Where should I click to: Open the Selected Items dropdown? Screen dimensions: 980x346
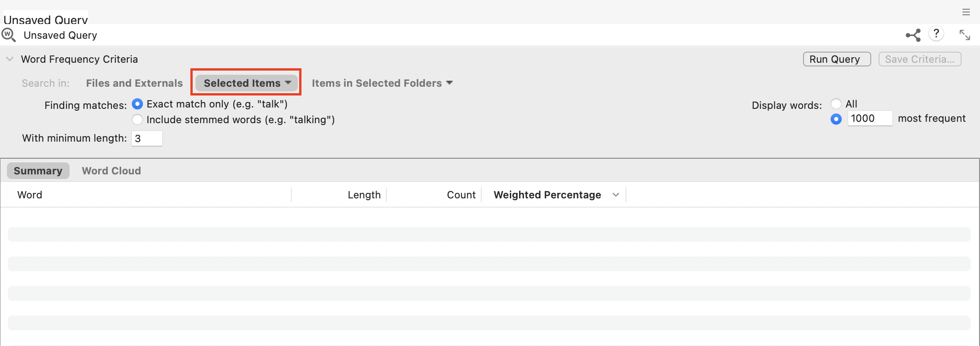click(246, 83)
